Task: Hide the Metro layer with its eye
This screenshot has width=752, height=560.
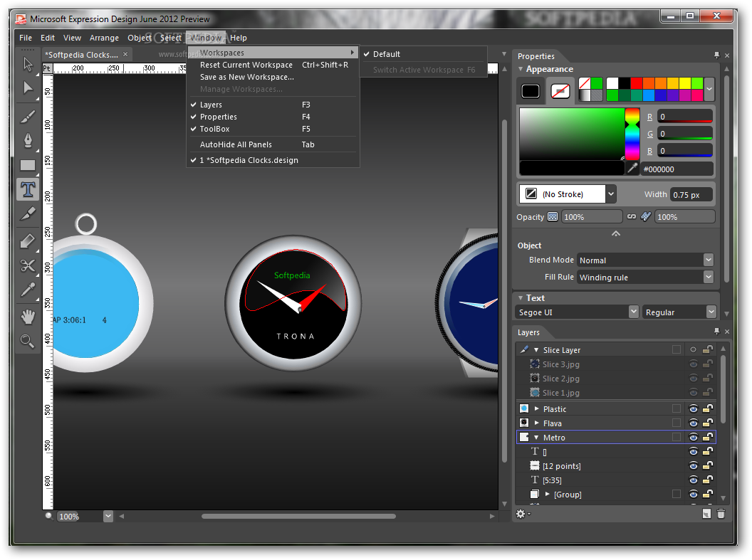Action: [694, 437]
